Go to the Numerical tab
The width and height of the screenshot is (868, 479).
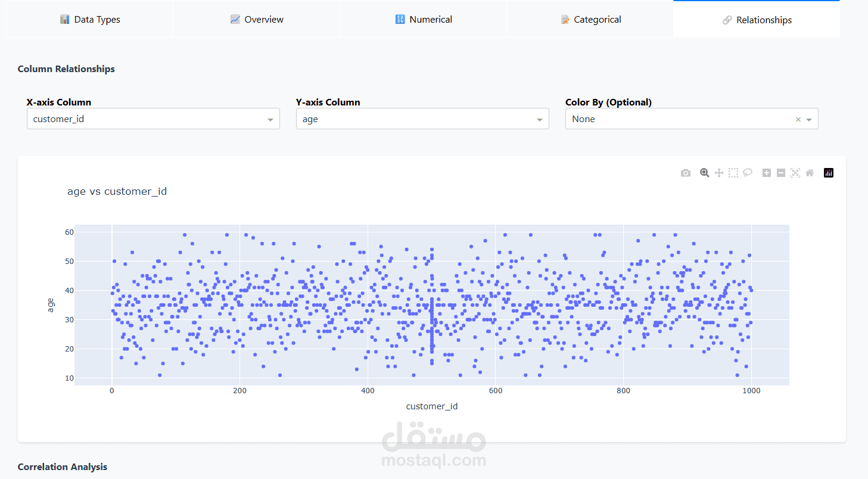(424, 20)
